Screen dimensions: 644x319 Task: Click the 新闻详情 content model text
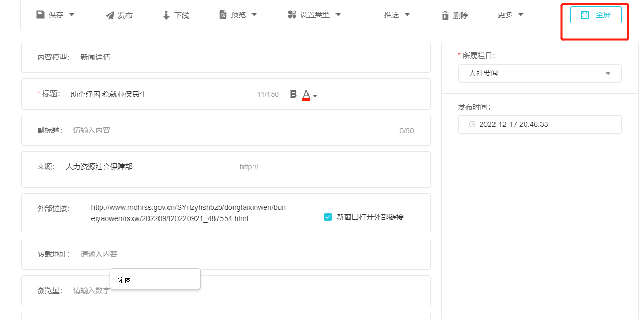[95, 57]
